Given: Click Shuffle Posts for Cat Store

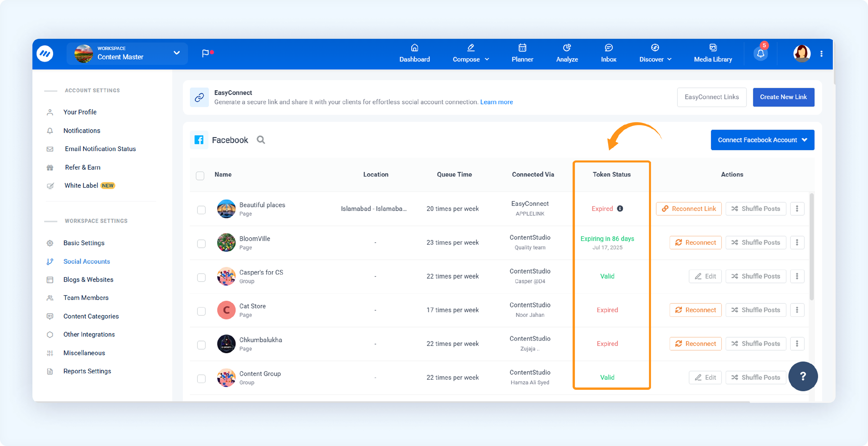Looking at the screenshot, I should (x=755, y=310).
